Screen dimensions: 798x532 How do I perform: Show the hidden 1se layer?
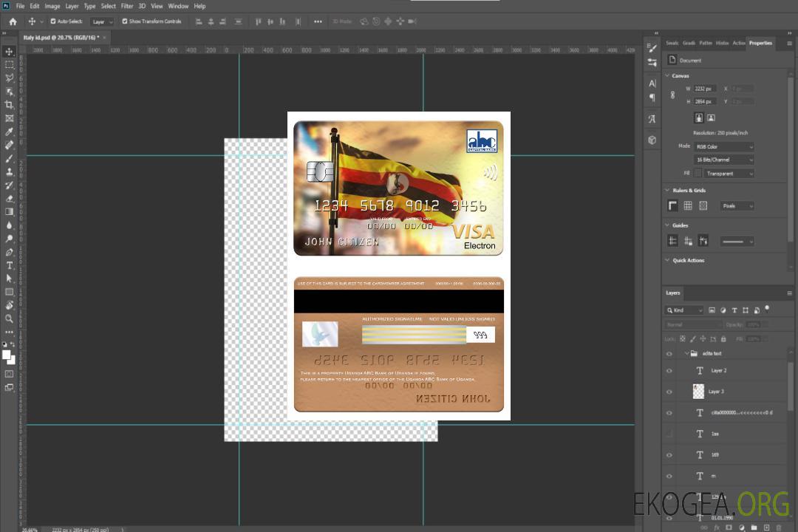pyautogui.click(x=669, y=434)
